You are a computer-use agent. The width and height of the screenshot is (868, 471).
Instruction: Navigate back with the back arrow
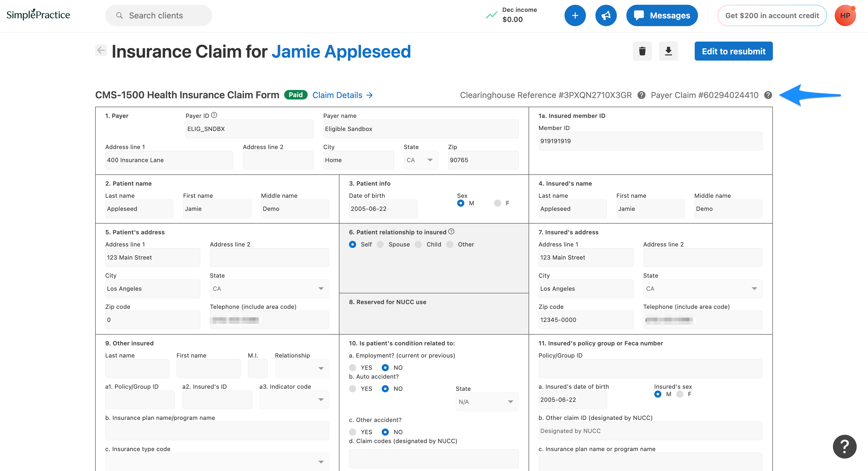[x=100, y=50]
